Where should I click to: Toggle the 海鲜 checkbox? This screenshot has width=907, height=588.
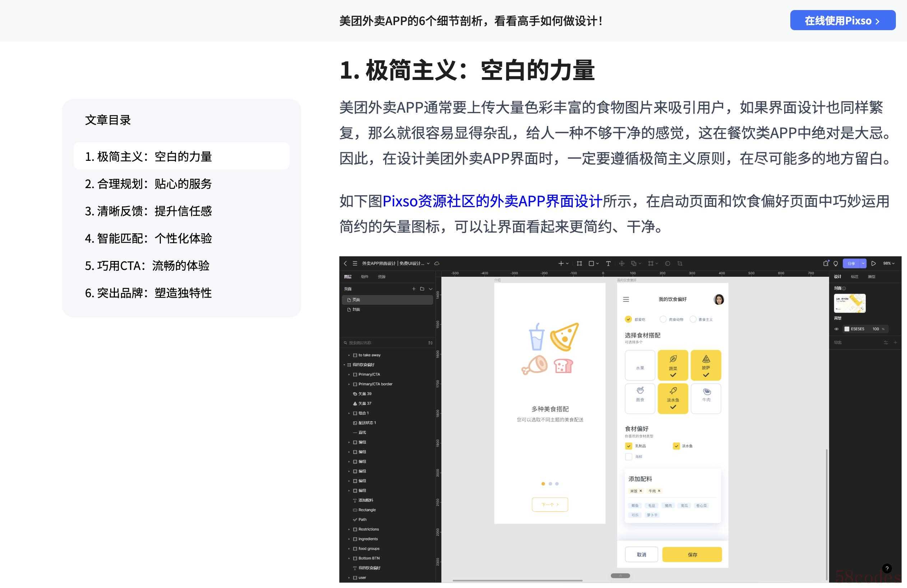click(628, 457)
